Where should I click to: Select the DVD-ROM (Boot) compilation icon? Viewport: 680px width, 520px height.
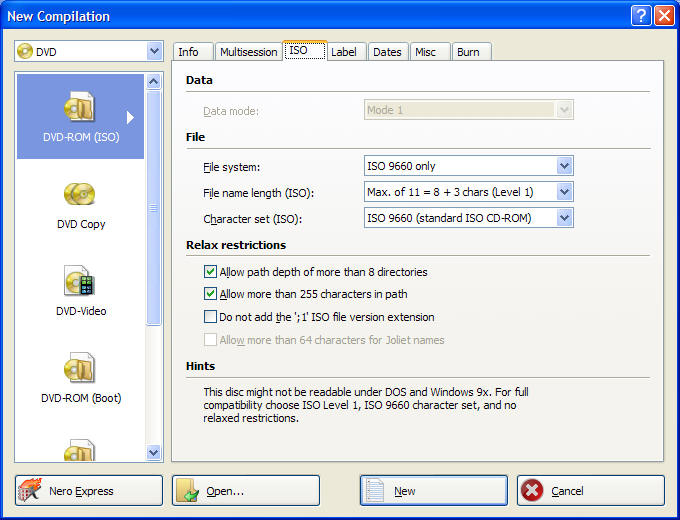click(79, 367)
